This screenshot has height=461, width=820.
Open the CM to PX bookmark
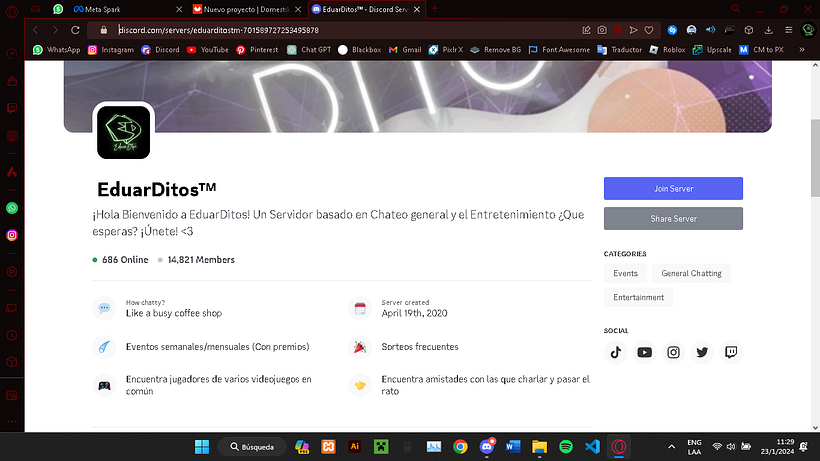coord(761,50)
